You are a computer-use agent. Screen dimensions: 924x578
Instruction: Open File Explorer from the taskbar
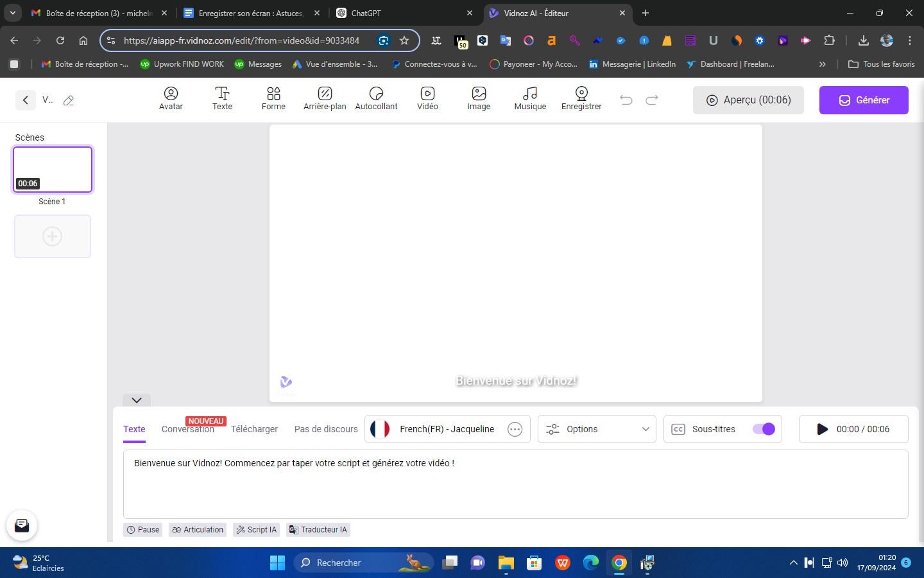click(506, 563)
